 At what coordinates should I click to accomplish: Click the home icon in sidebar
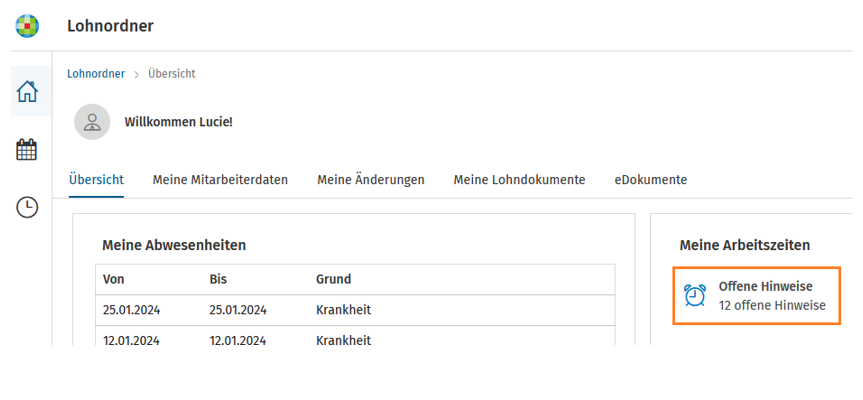(27, 91)
